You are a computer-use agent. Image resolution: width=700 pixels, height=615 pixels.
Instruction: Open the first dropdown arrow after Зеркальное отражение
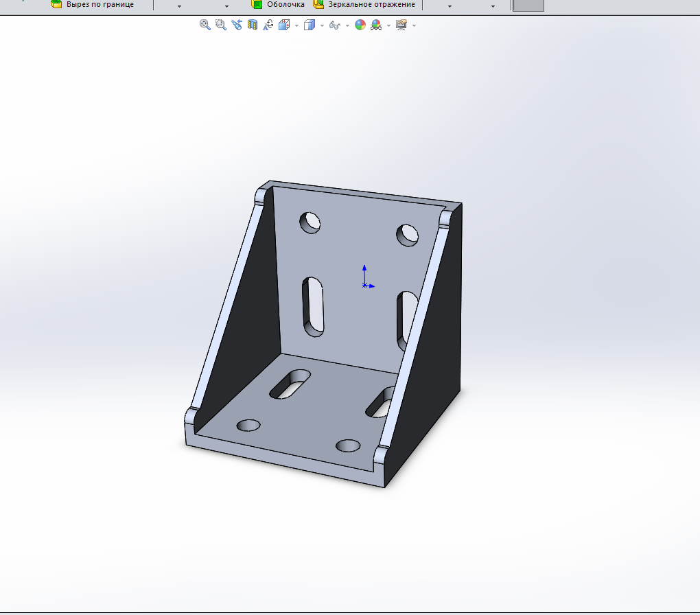point(450,6)
